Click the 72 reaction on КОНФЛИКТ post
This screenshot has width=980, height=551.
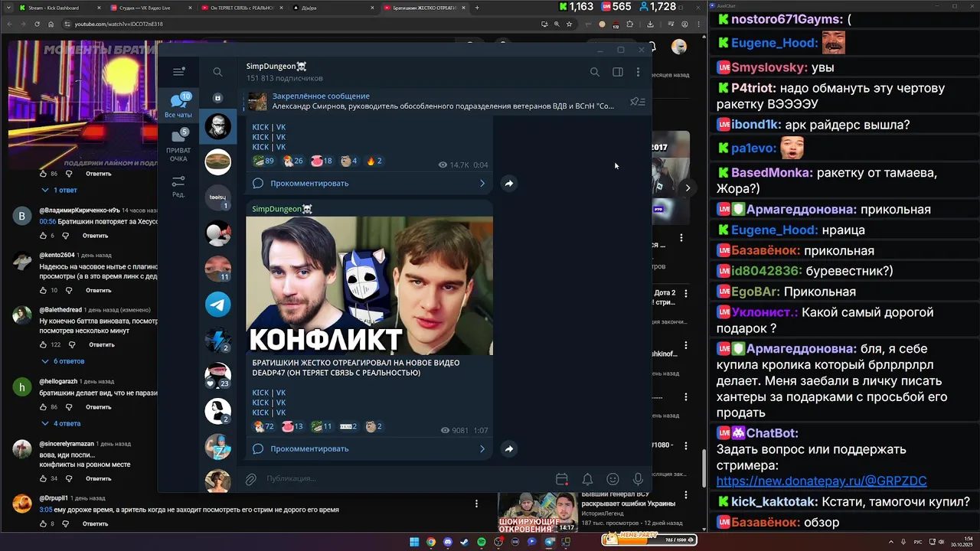click(x=264, y=426)
